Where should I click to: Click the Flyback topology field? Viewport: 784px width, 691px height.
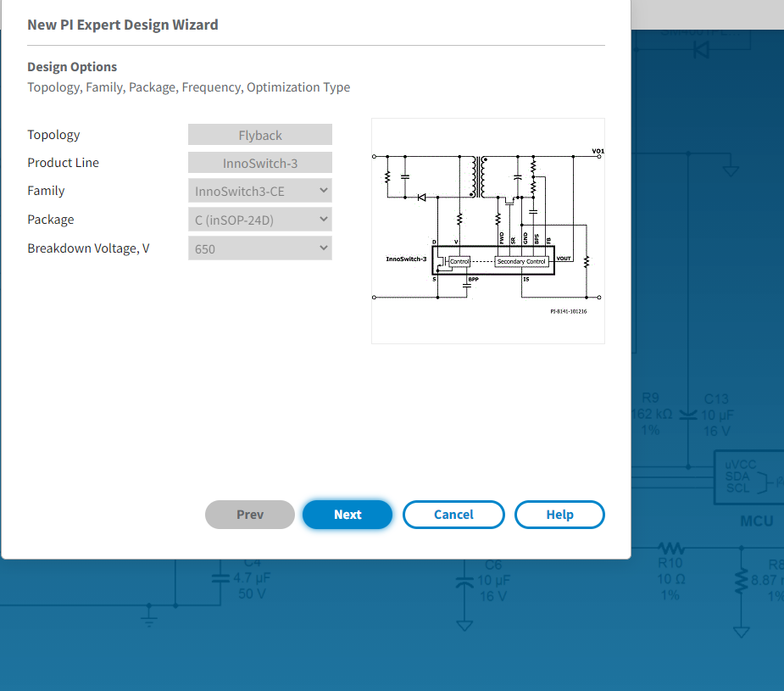(260, 135)
